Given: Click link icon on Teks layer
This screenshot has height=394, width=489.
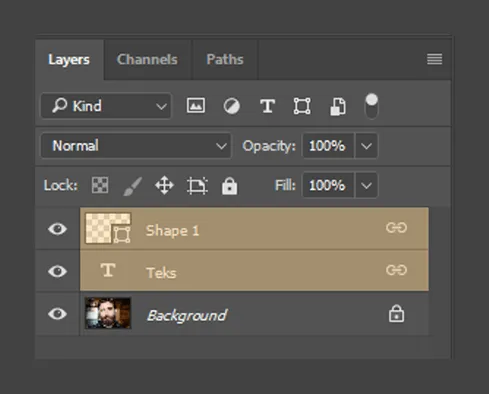Looking at the screenshot, I should [396, 270].
